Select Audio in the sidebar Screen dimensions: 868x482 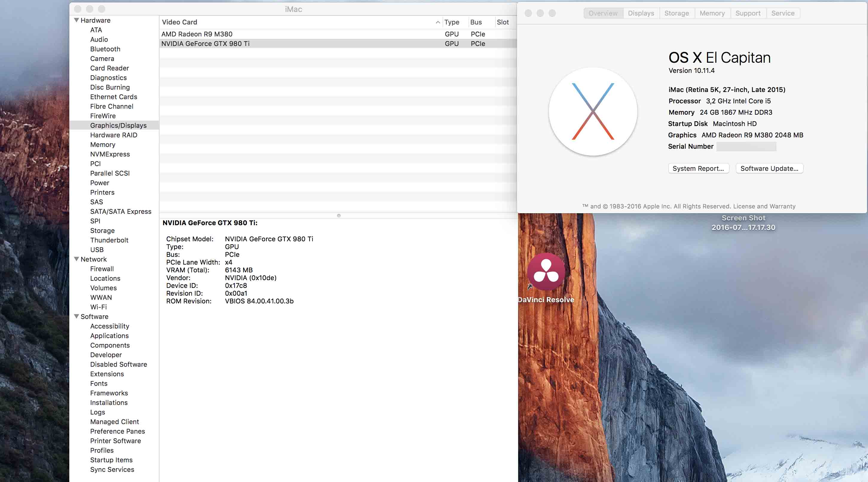(x=99, y=39)
